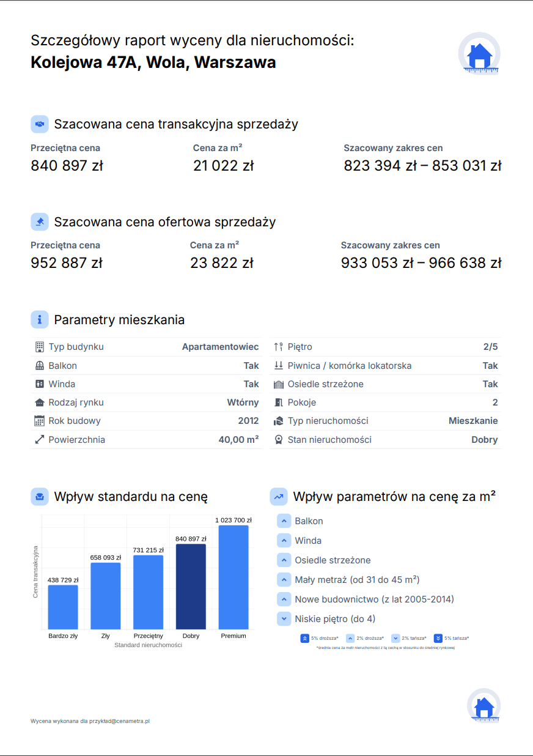
Task: Click the Premium bar in the chart
Action: tap(233, 577)
